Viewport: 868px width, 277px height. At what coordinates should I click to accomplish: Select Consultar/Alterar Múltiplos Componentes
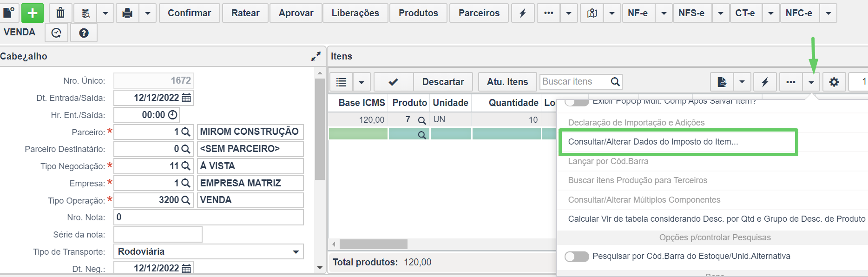644,200
